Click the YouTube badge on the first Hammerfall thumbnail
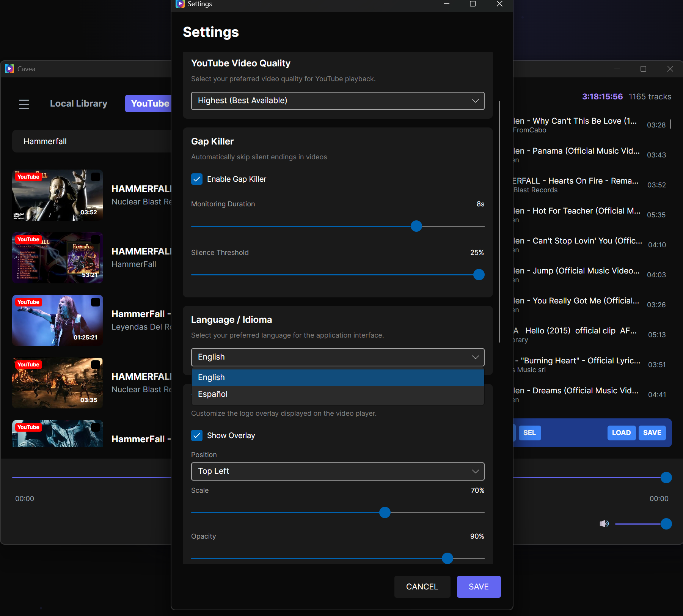Image resolution: width=683 pixels, height=616 pixels. coord(28,176)
